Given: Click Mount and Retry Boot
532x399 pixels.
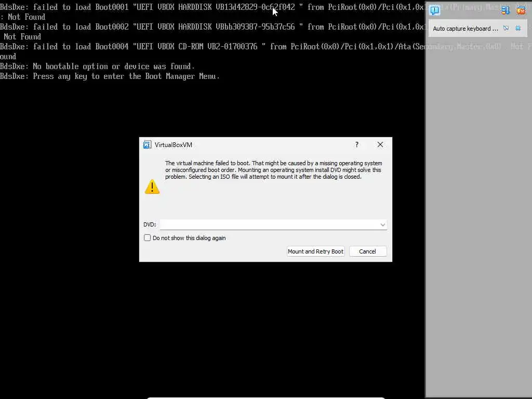Looking at the screenshot, I should coord(315,251).
